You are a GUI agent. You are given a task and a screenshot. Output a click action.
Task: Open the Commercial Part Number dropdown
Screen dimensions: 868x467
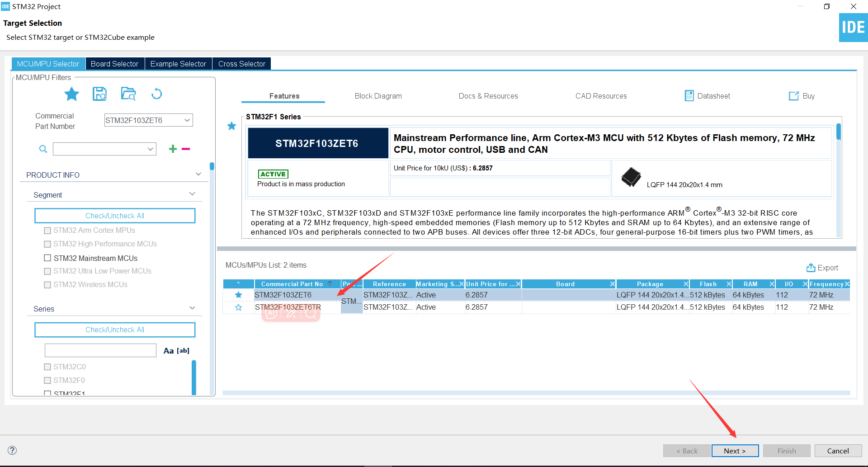tap(187, 120)
